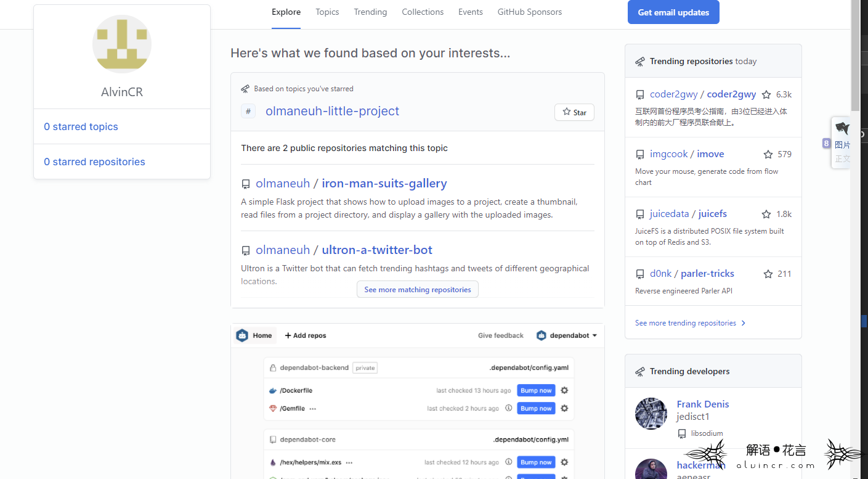The image size is (868, 479).
Task: Star the olmaneuh-little-project topic
Action: [x=575, y=112]
